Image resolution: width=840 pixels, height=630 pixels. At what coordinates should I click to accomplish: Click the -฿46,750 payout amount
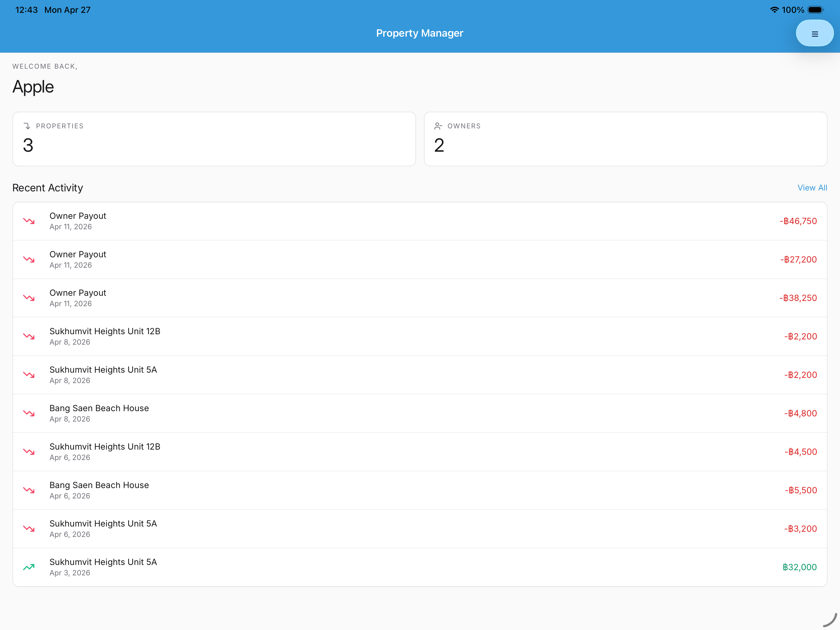pos(798,221)
